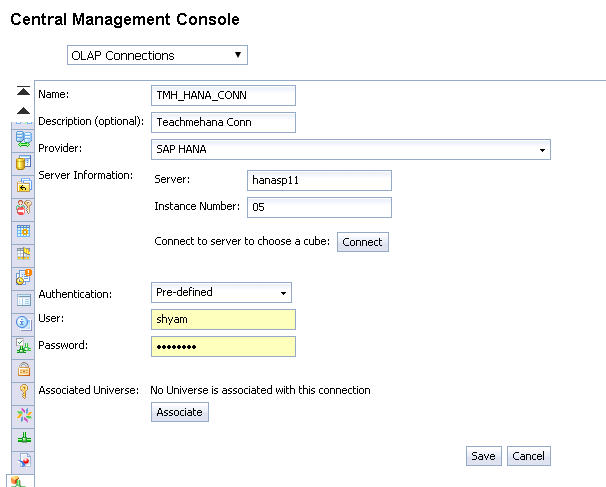Cancel the connection editing
The height and width of the screenshot is (487, 606).
[528, 456]
